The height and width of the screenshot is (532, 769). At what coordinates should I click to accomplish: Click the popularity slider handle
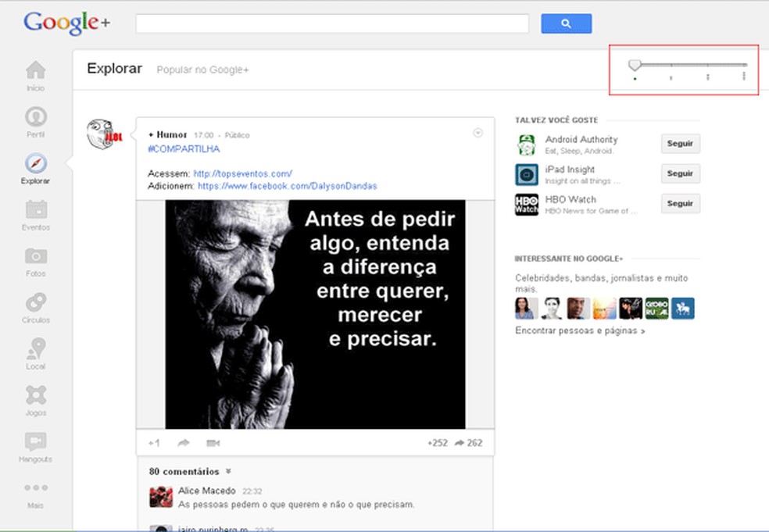click(x=635, y=65)
